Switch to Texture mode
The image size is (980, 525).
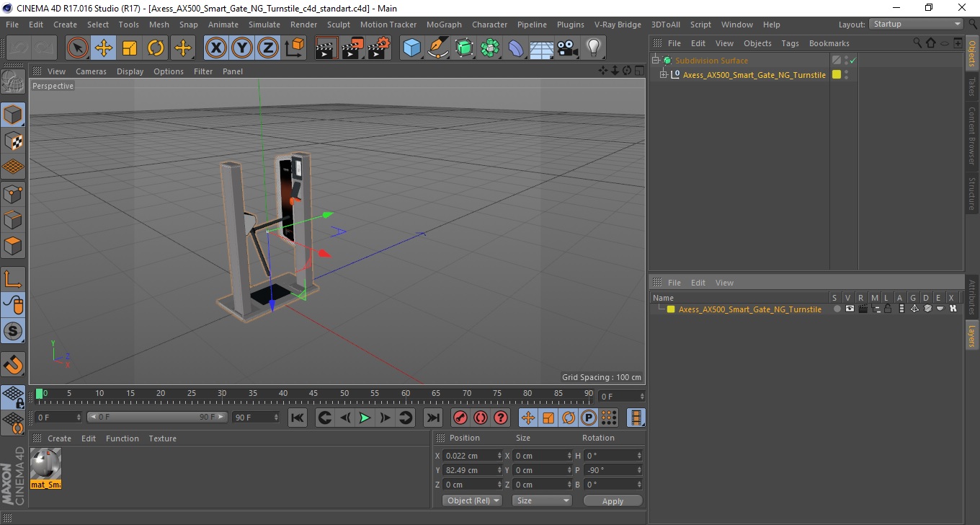pyautogui.click(x=14, y=141)
